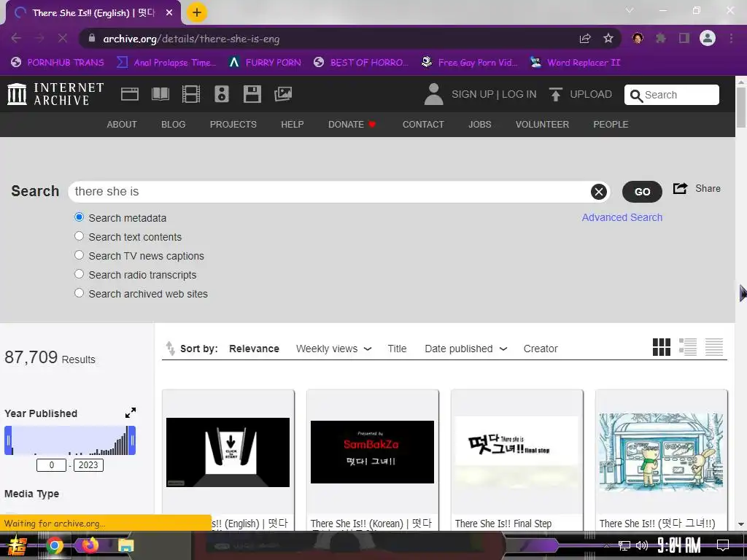
Task: Click the page vertical scrollbar thumb
Action: [741, 107]
